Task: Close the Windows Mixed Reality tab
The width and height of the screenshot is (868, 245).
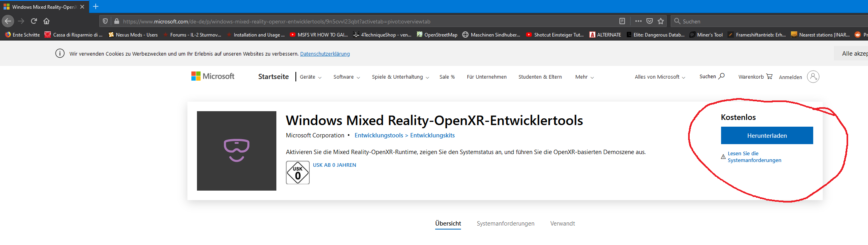Action: pyautogui.click(x=82, y=7)
